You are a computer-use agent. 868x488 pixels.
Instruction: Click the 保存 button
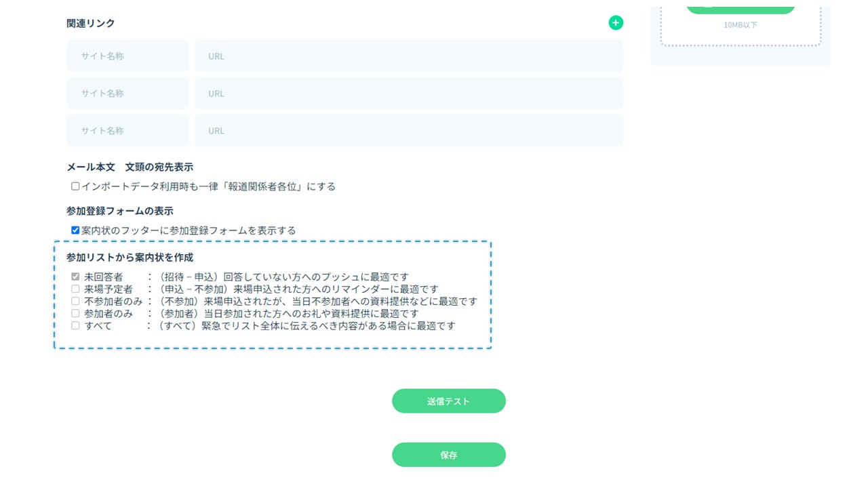[448, 455]
